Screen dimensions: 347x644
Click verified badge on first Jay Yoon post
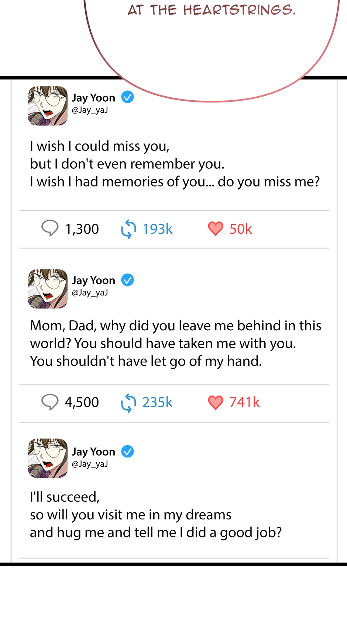tap(128, 97)
